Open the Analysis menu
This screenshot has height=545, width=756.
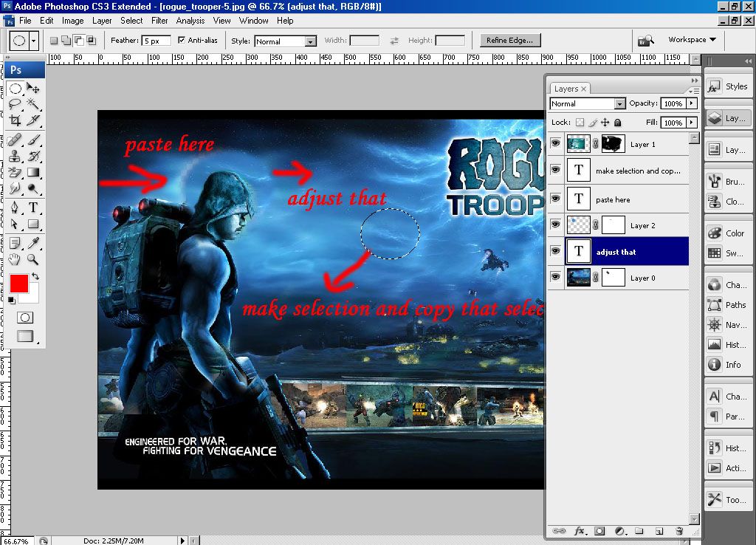click(x=190, y=21)
